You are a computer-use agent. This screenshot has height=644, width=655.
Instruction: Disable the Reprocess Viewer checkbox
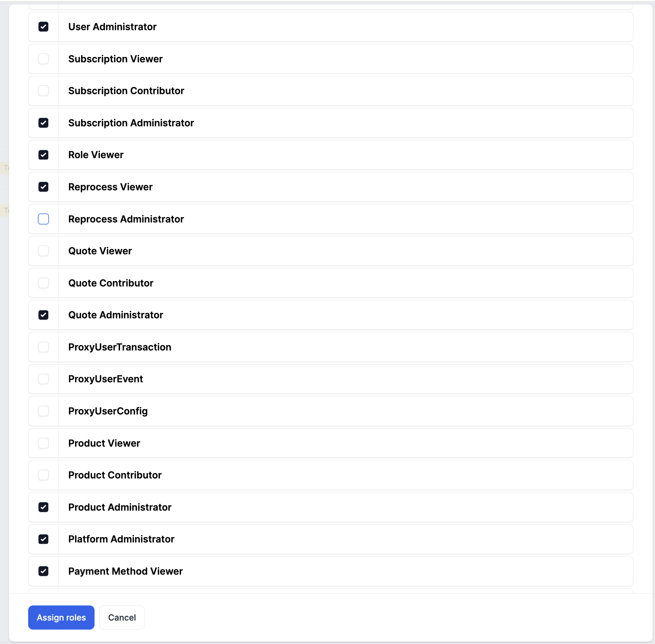(43, 187)
